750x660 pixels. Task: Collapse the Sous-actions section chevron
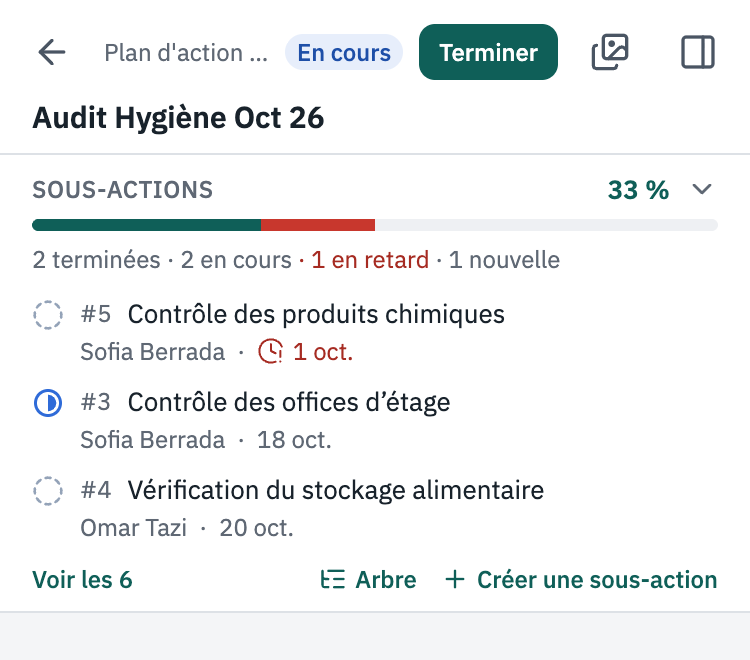click(702, 189)
